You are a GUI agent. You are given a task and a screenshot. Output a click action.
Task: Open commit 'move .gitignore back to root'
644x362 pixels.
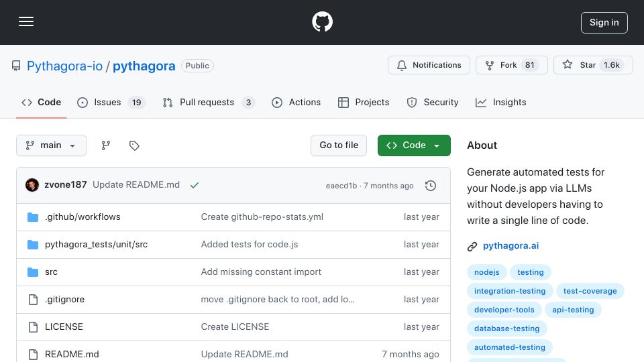coord(278,299)
